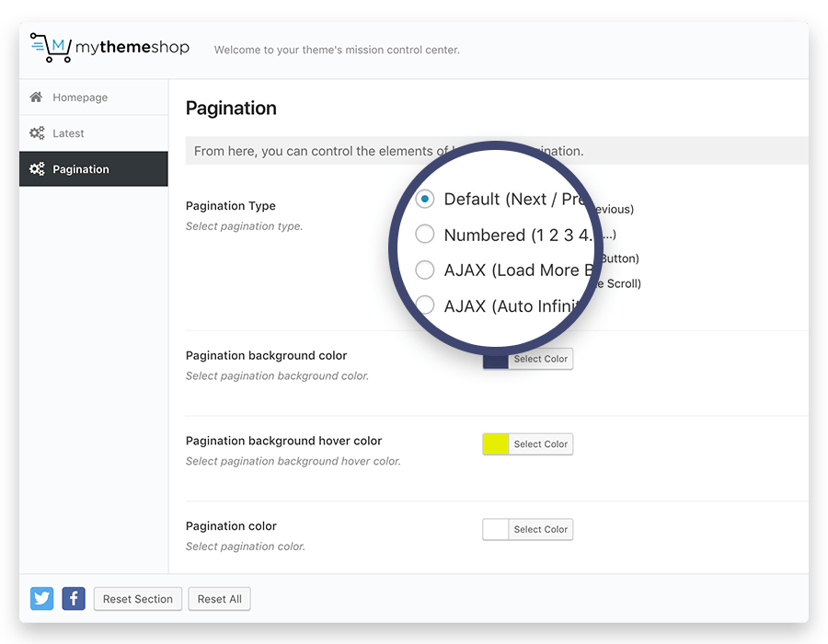Viewport: 828px width, 644px height.
Task: Click the 'Select pagination color.' description
Action: click(246, 546)
